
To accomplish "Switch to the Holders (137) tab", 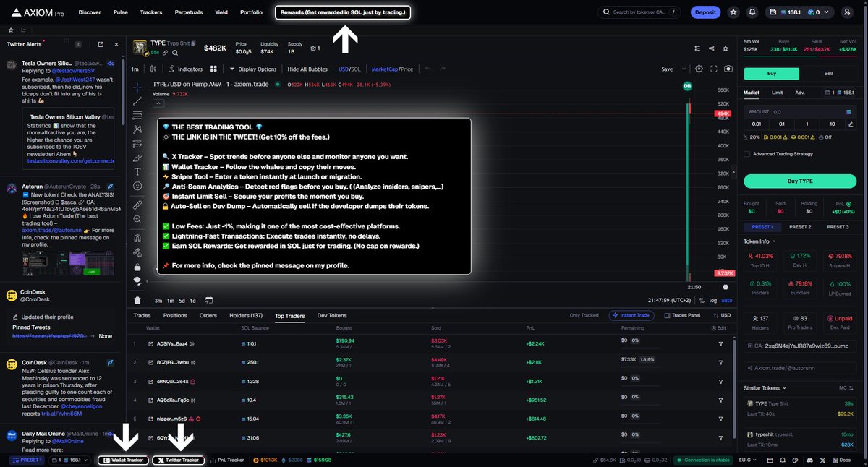I will [x=246, y=315].
